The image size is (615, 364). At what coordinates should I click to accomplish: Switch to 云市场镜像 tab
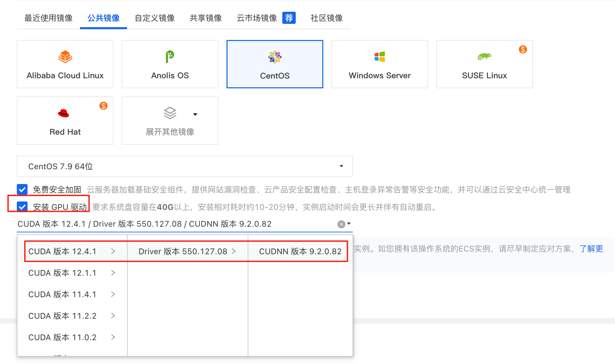[257, 18]
